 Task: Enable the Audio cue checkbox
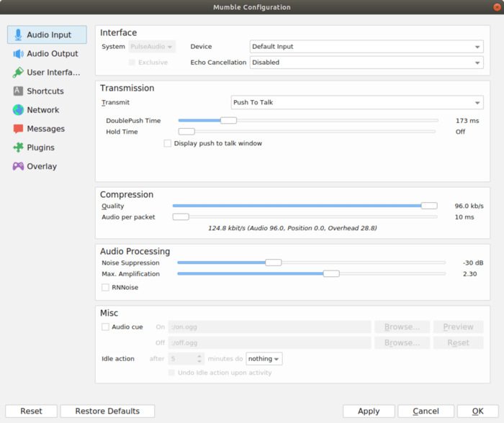[x=106, y=327]
